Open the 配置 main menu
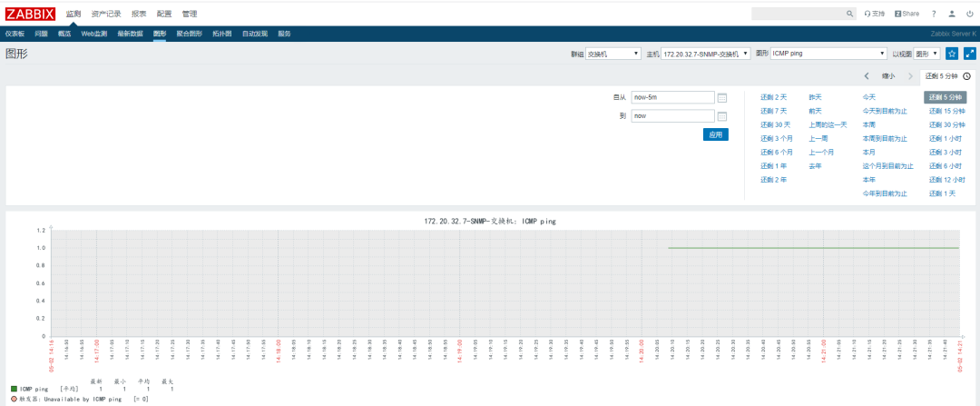This screenshot has width=980, height=406. tap(164, 13)
